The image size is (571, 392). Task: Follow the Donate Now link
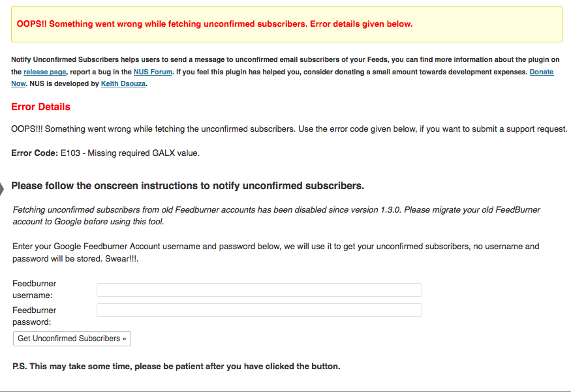pyautogui.click(x=542, y=72)
